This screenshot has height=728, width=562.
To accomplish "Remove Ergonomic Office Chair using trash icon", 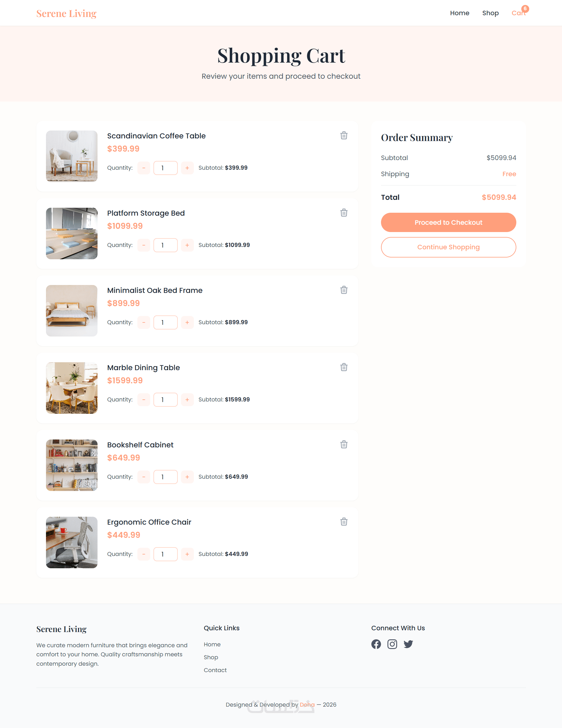I will click(x=344, y=522).
